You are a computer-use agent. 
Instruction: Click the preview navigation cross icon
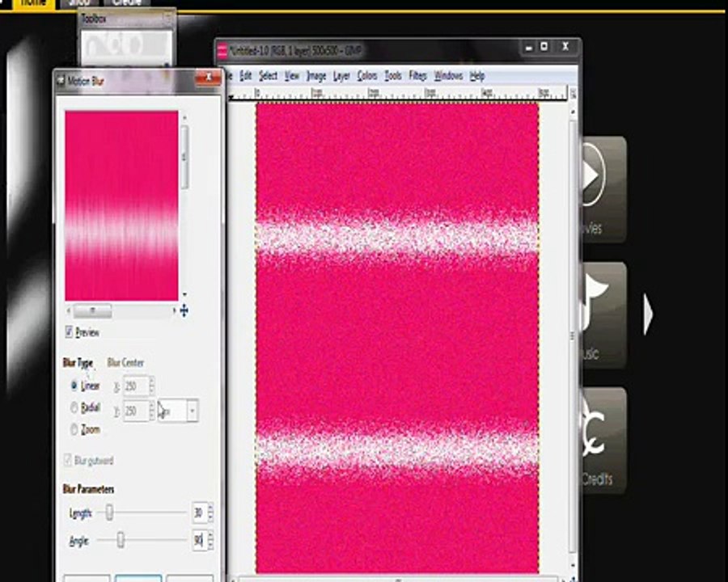(x=184, y=310)
